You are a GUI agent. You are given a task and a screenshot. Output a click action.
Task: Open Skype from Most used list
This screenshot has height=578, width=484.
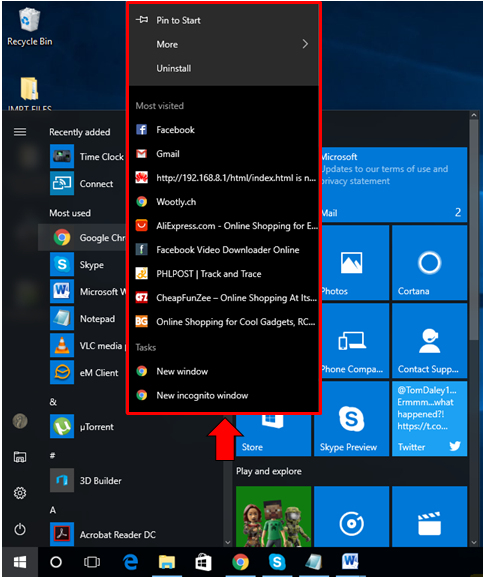(87, 265)
